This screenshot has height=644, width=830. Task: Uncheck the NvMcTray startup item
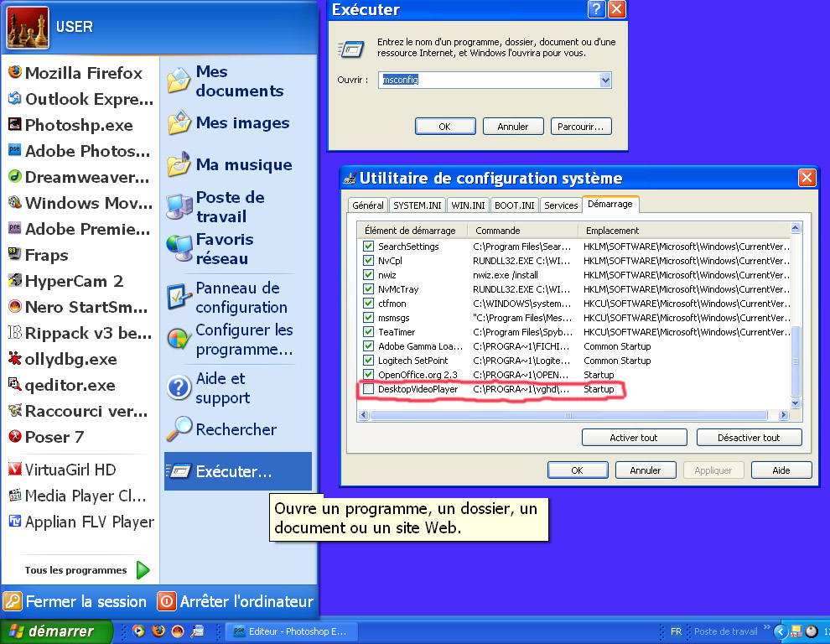[x=368, y=289]
